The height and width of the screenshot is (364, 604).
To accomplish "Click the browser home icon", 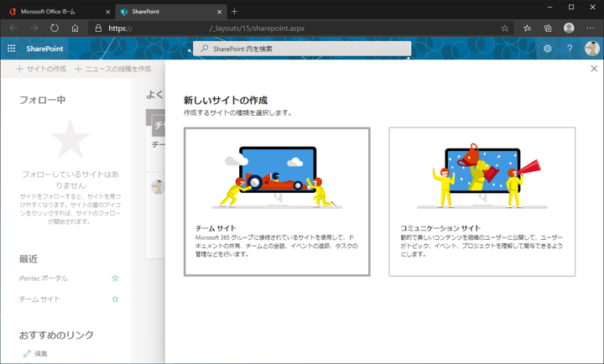I will point(75,29).
